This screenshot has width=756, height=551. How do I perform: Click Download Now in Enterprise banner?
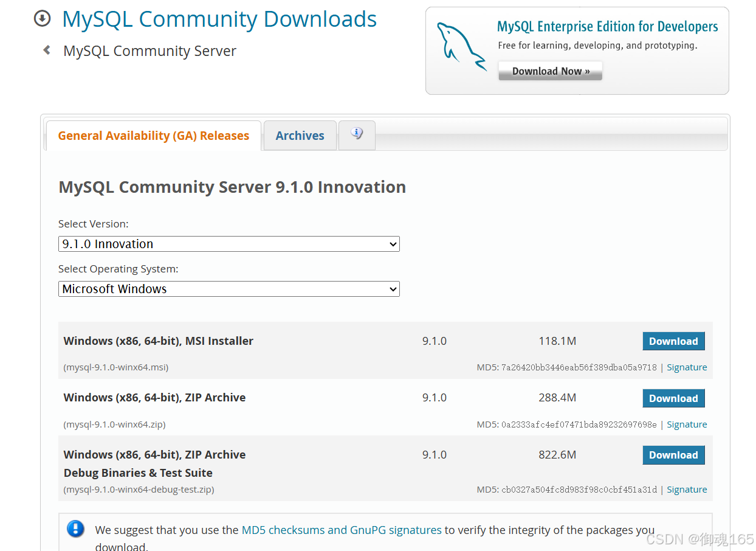[551, 71]
